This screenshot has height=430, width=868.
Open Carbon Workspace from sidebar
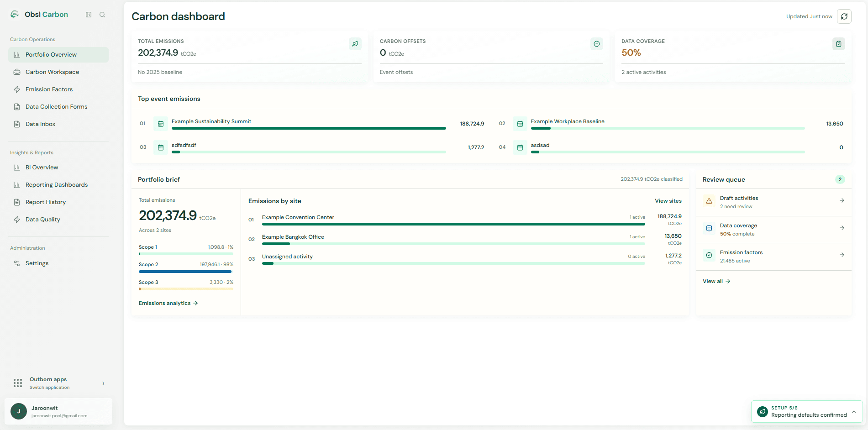[58, 72]
